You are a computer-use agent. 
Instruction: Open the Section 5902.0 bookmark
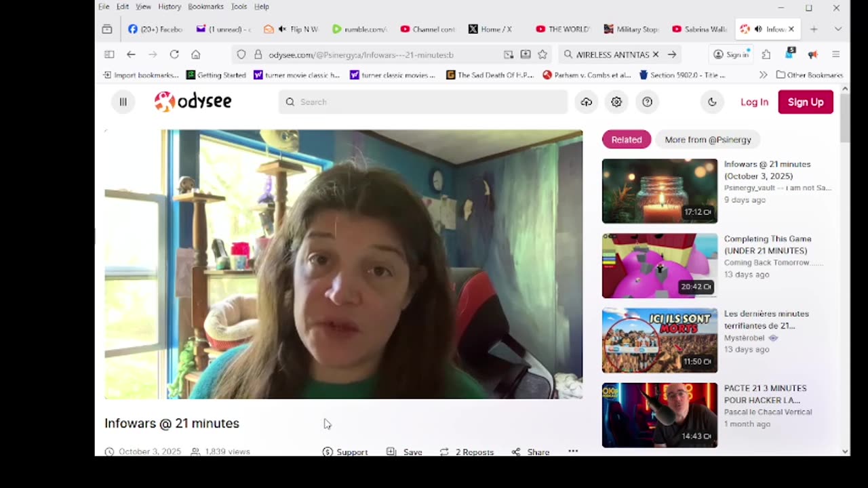[x=682, y=75]
